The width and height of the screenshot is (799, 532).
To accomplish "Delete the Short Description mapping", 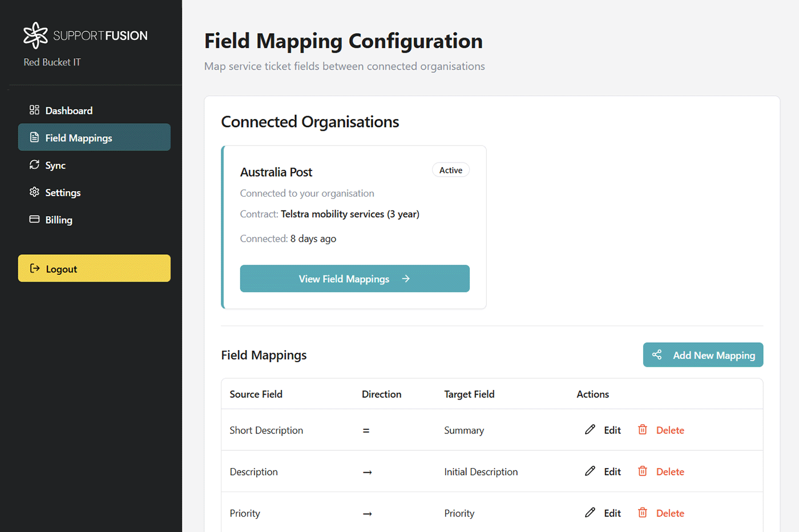I will coord(661,430).
